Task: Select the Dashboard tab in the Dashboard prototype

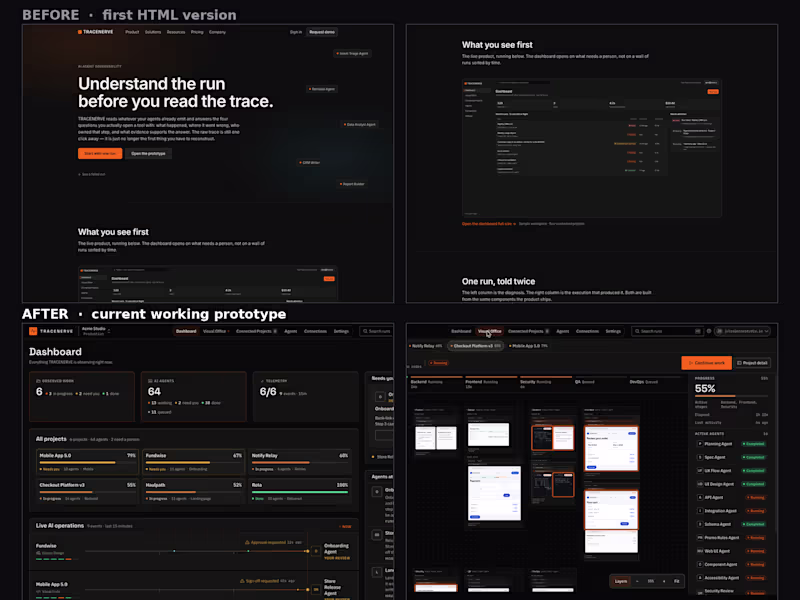Action: tap(186, 331)
